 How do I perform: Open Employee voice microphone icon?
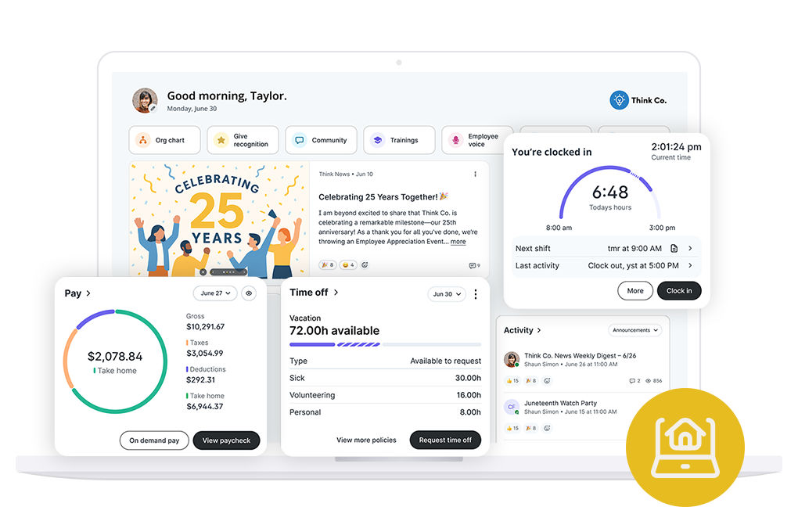pos(455,140)
